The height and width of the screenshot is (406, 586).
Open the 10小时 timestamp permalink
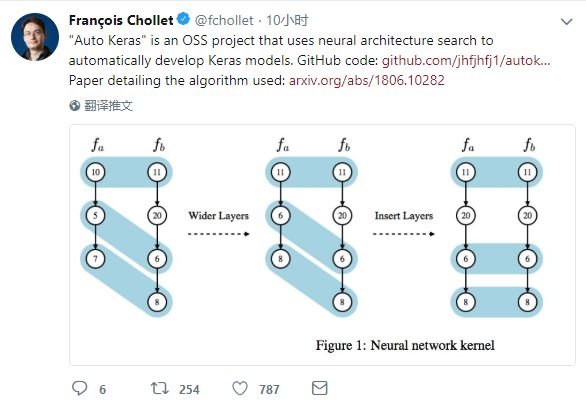pos(287,20)
